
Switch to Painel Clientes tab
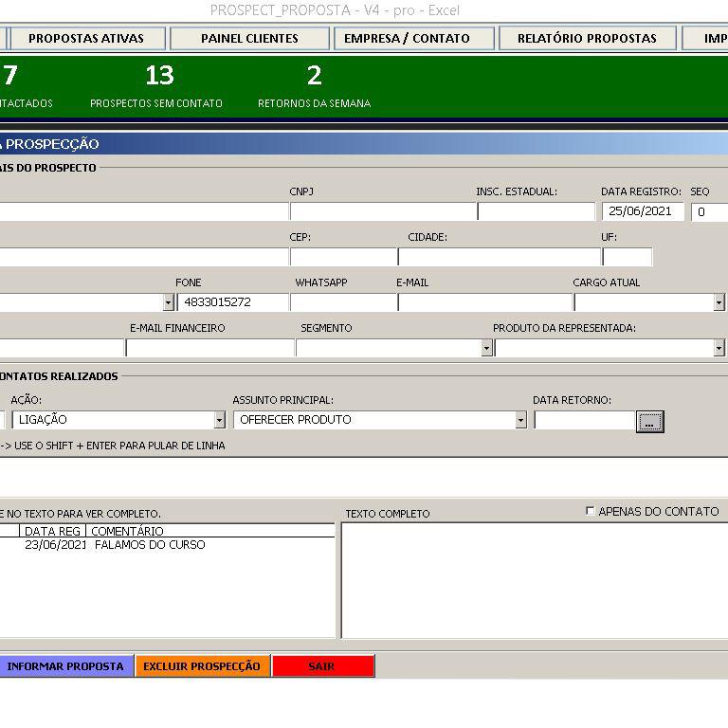[x=249, y=39]
